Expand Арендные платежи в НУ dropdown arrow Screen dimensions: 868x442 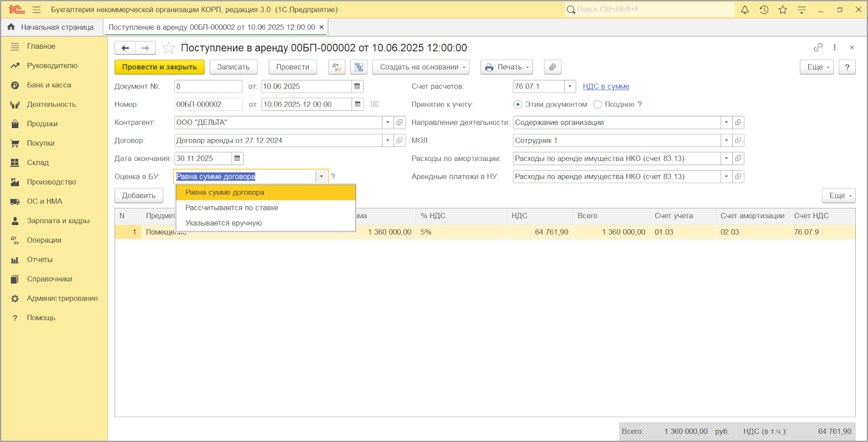[726, 177]
